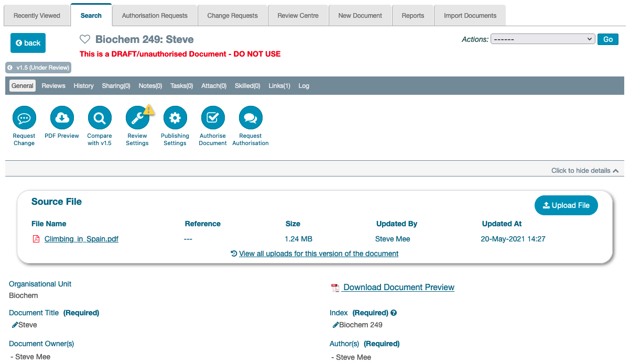Click the 1.24 MB size cell
The height and width of the screenshot is (364, 630).
[x=298, y=239]
